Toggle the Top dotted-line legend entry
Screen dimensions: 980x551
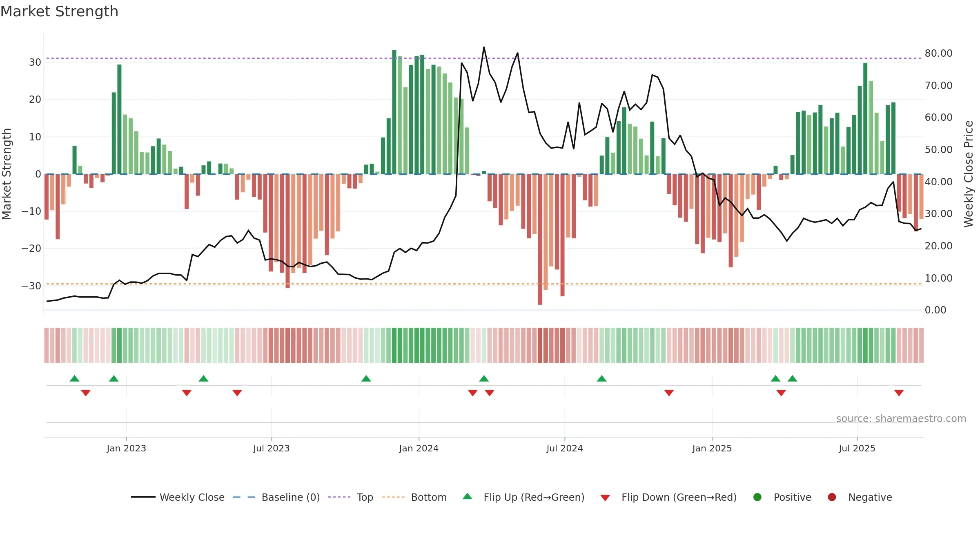click(x=351, y=497)
